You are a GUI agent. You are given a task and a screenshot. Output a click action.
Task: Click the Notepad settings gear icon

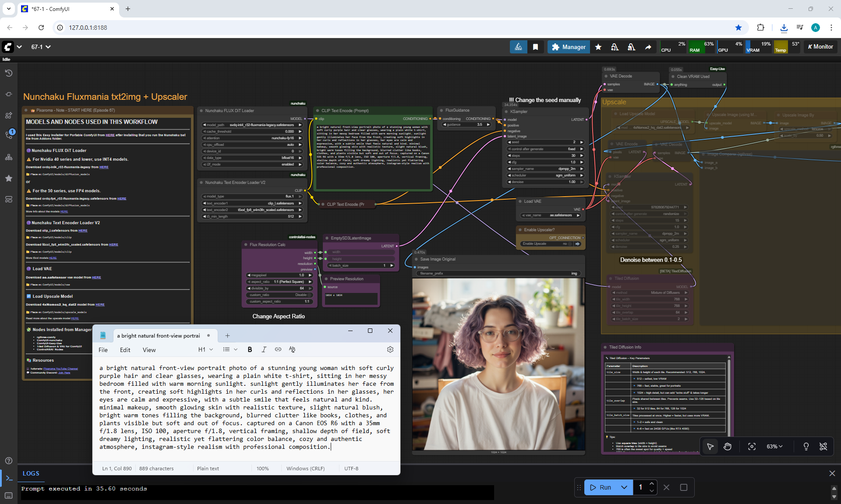click(x=390, y=349)
